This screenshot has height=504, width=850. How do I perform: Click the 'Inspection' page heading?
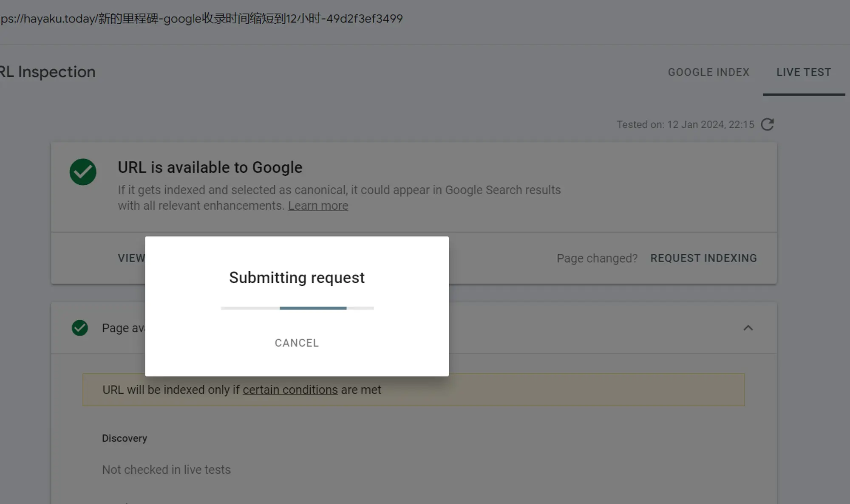48,72
